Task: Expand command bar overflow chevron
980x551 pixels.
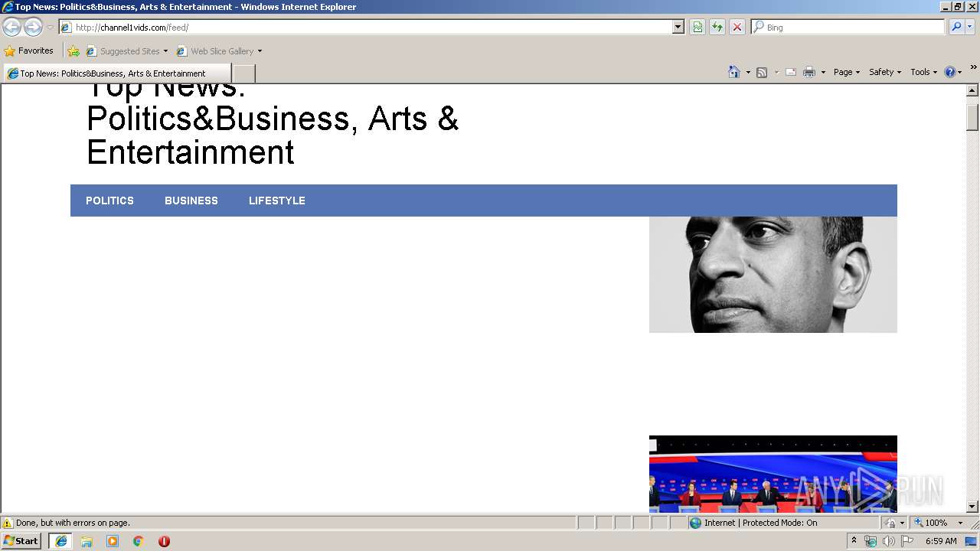Action: (973, 67)
